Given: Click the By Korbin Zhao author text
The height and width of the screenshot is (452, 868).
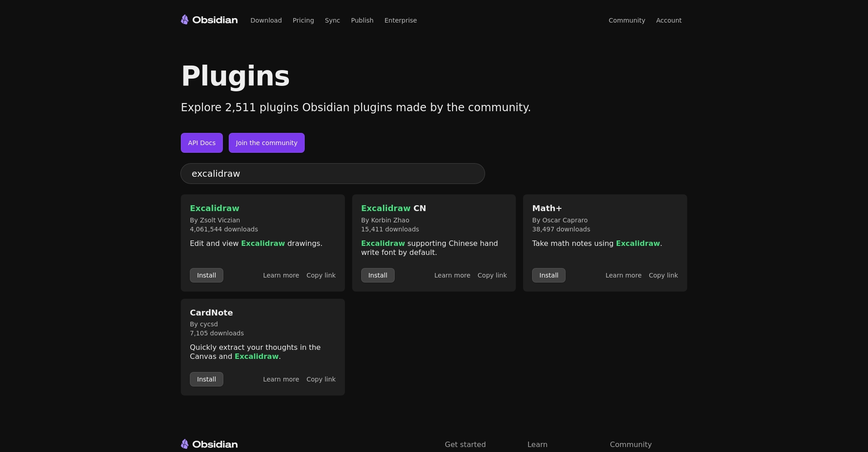Looking at the screenshot, I should (385, 220).
